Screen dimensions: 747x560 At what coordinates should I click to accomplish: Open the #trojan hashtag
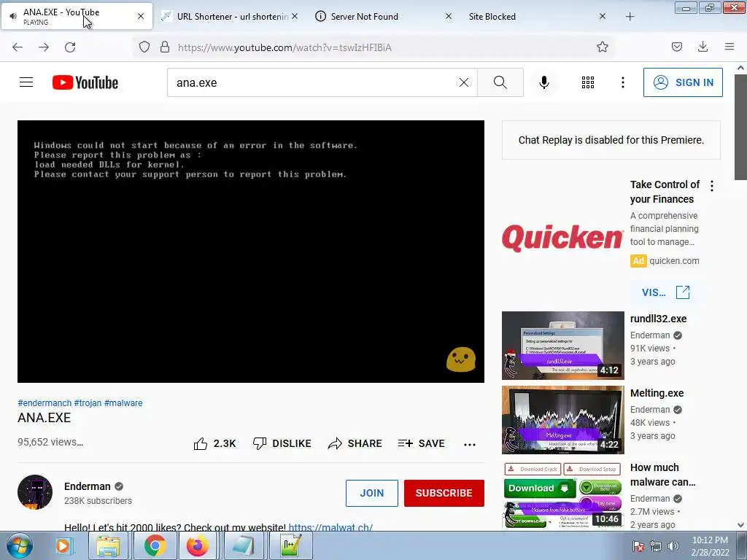coord(88,402)
